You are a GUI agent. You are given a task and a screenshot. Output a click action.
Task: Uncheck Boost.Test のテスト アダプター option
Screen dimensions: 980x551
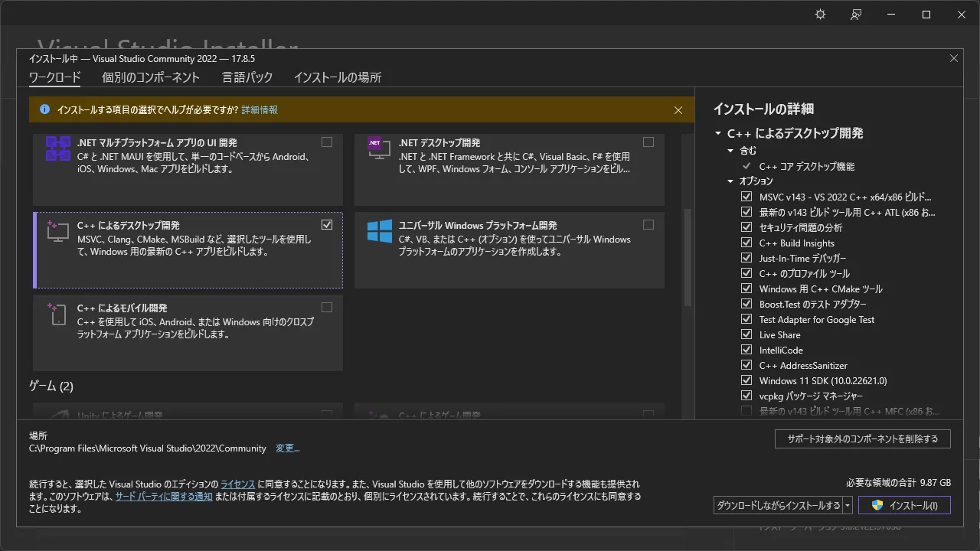(746, 304)
